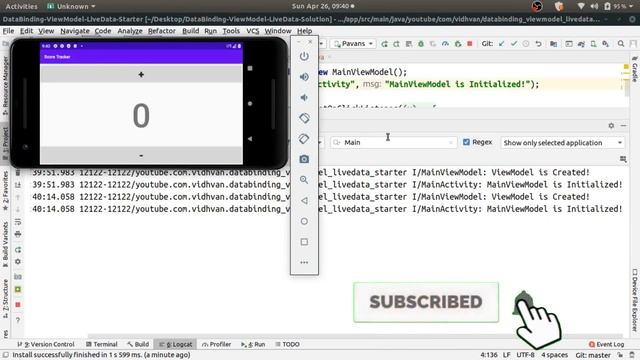The height and width of the screenshot is (360, 640).
Task: Tap the emulator Overview square
Action: tap(304, 242)
